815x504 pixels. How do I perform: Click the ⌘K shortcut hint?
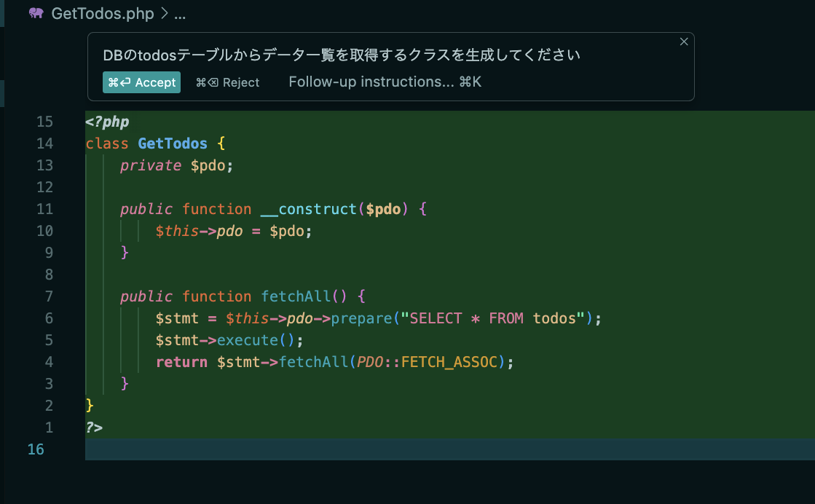tap(472, 82)
